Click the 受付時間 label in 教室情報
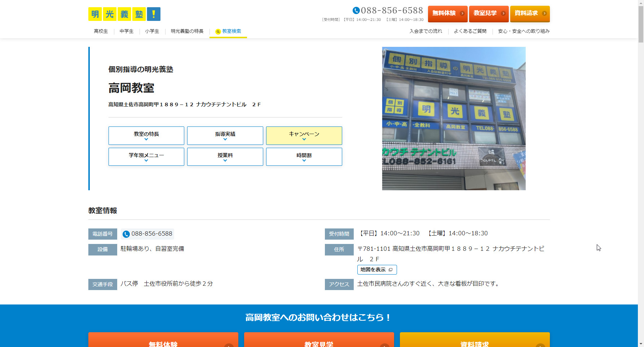This screenshot has height=347, width=644. (339, 234)
